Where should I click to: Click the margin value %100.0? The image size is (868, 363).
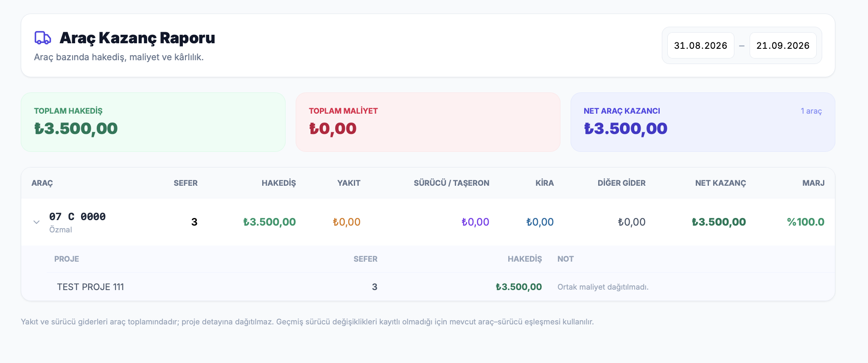pos(806,222)
